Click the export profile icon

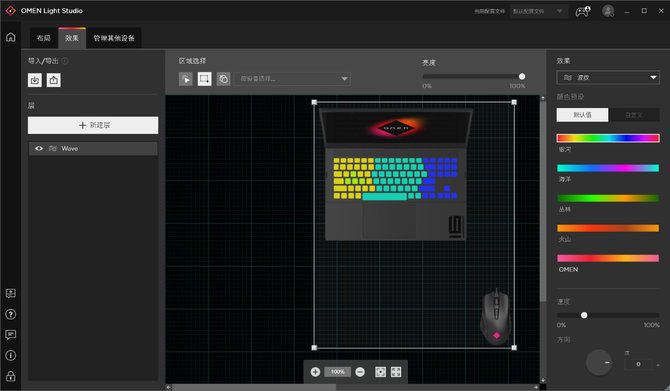point(53,80)
